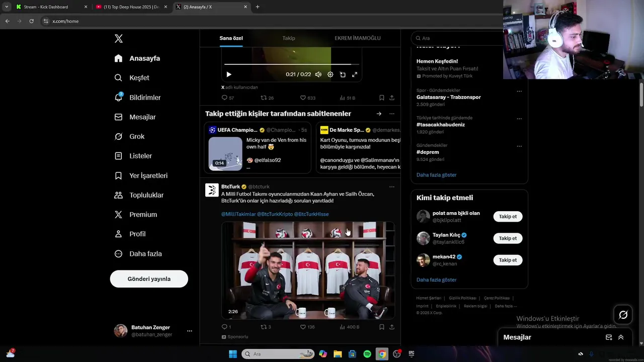Switch to EKREM İMAMOĞLU tab
This screenshot has height=362, width=644.
[358, 38]
